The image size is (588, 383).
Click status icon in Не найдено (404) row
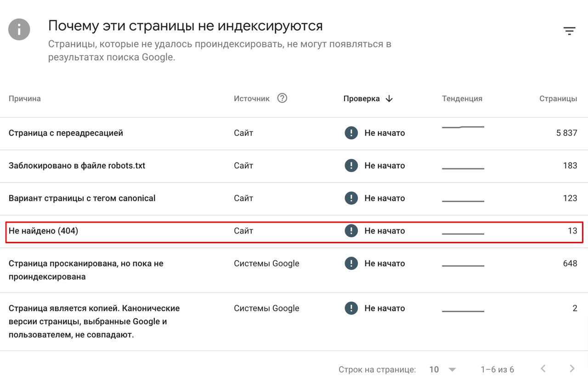pyautogui.click(x=351, y=231)
